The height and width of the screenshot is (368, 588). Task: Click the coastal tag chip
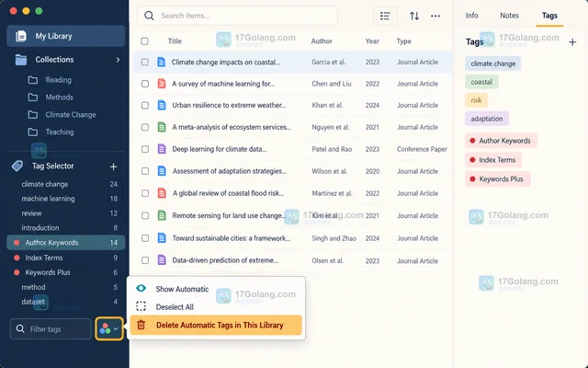tap(481, 82)
